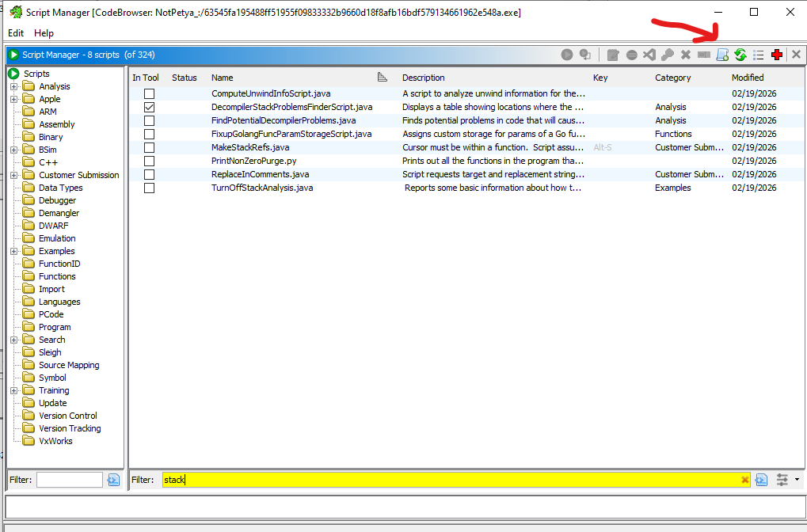The image size is (807, 532).
Task: Select the Version Tracking folder
Action: click(70, 428)
